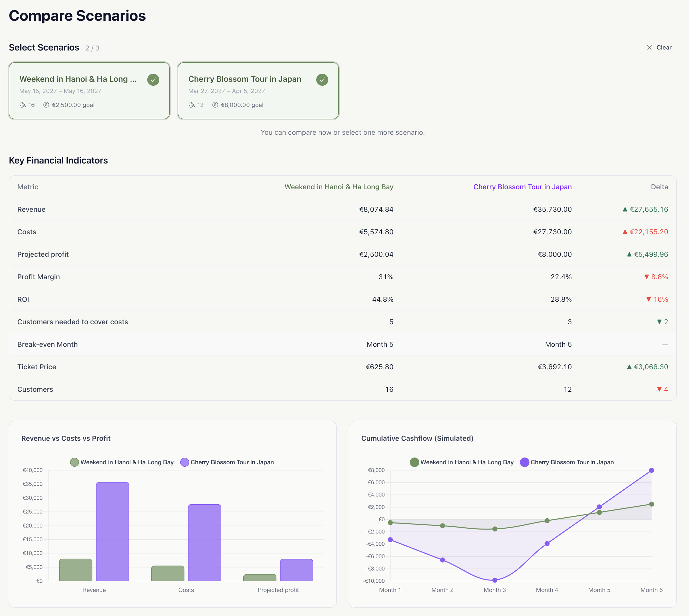Click the Revenue delta up-arrow icon
The width and height of the screenshot is (689, 616).
click(x=625, y=209)
